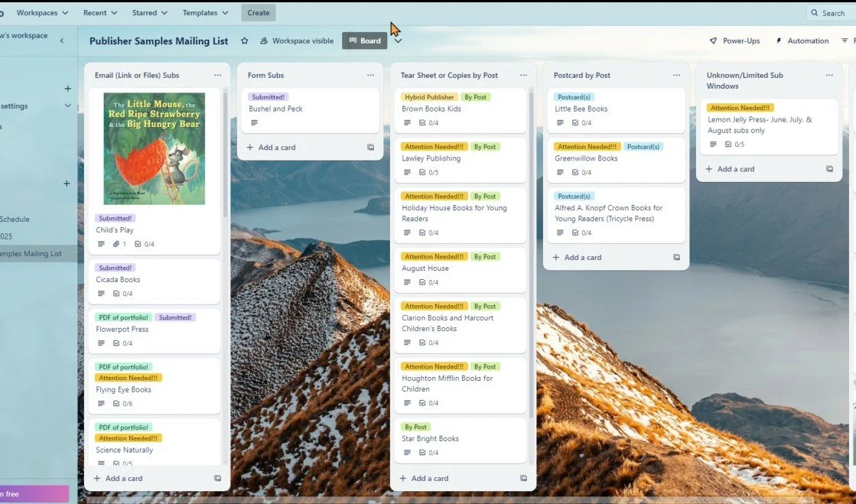Open the Recent dropdown
This screenshot has width=856, height=504.
[x=100, y=12]
